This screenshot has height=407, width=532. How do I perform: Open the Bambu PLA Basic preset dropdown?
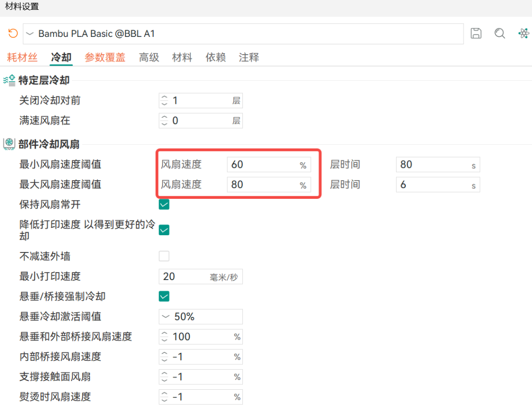point(243,33)
